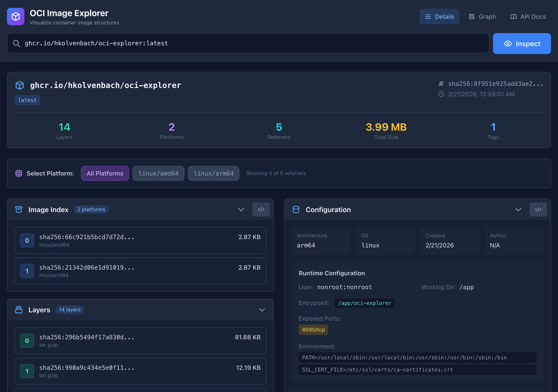Click the Inspect button
Viewport: 558px width, 392px height.
point(522,44)
